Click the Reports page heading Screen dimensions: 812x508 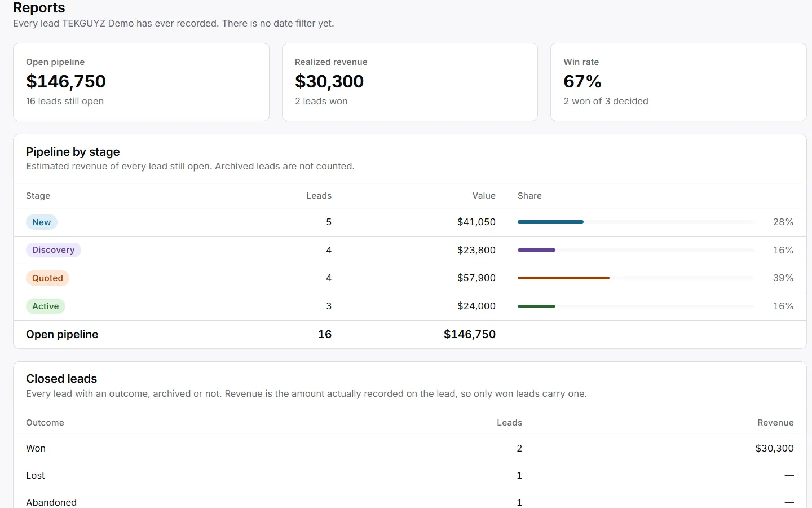(x=39, y=8)
